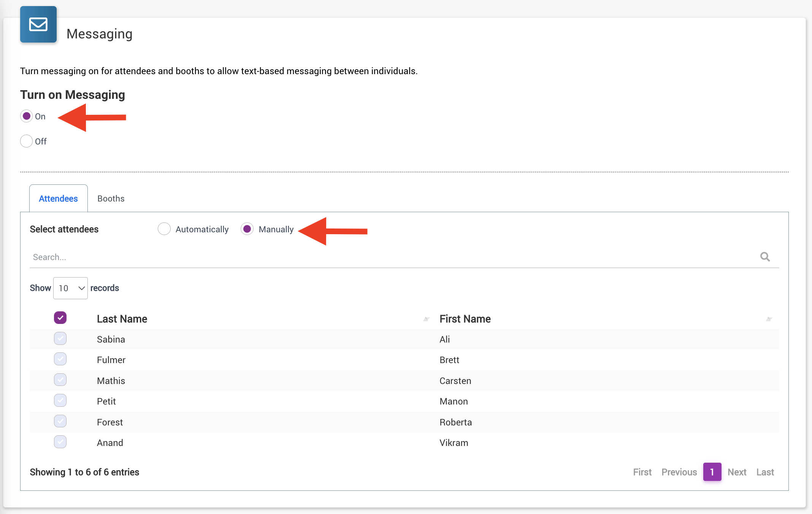Image resolution: width=812 pixels, height=514 pixels.
Task: Toggle checkbox for Anand row
Action: pos(60,442)
